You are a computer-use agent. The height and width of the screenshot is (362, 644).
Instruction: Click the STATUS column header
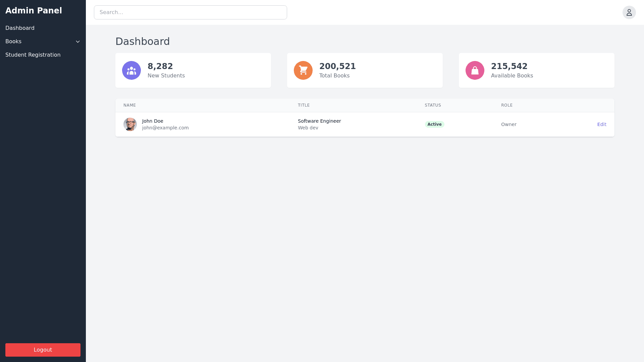tap(433, 105)
